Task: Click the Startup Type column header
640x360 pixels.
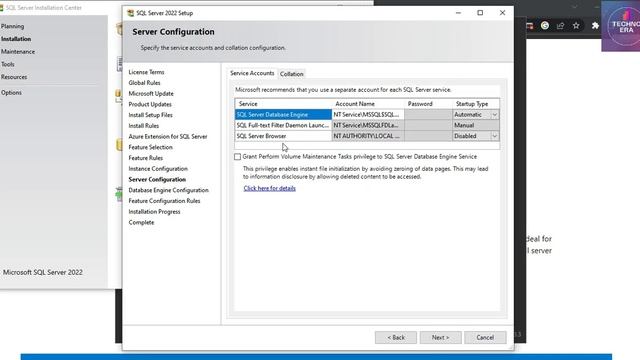Action: tap(476, 104)
